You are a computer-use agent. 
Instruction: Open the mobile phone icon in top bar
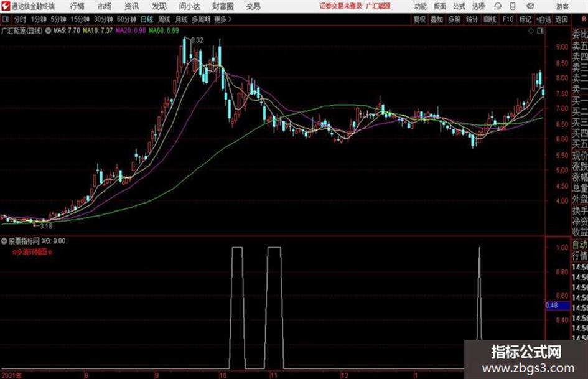pos(513,6)
